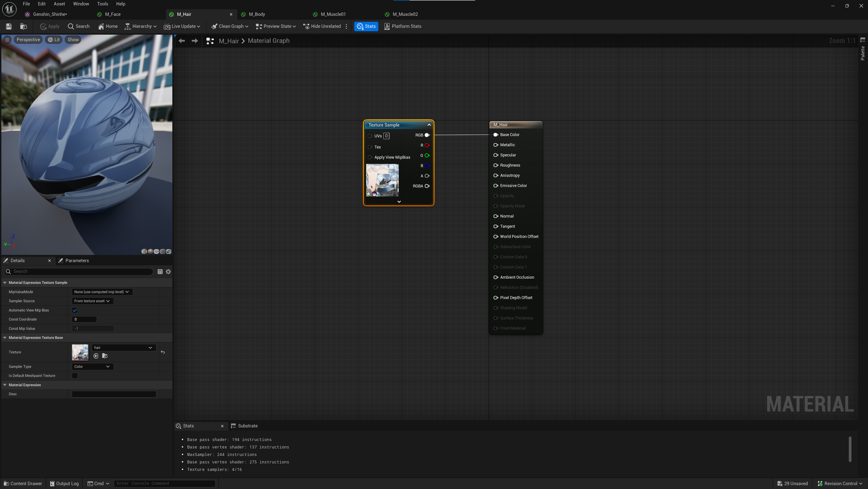Collapse Material Expression Texture Base section
Image resolution: width=868 pixels, height=489 pixels.
click(5, 338)
